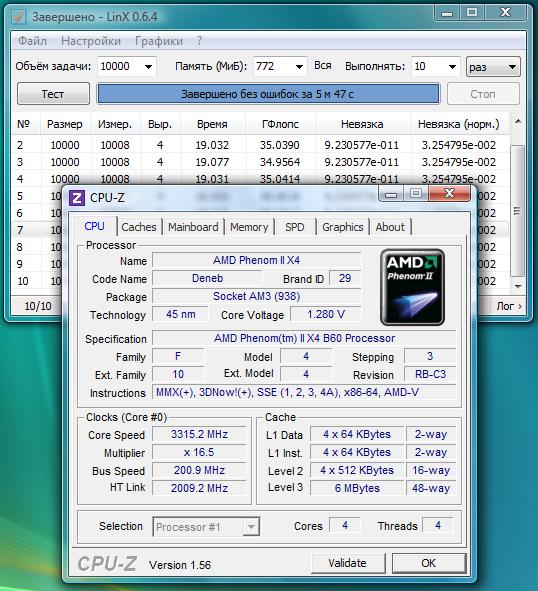The image size is (538, 591).
Task: Expand the Память (МиБ) dropdown
Action: 299,67
